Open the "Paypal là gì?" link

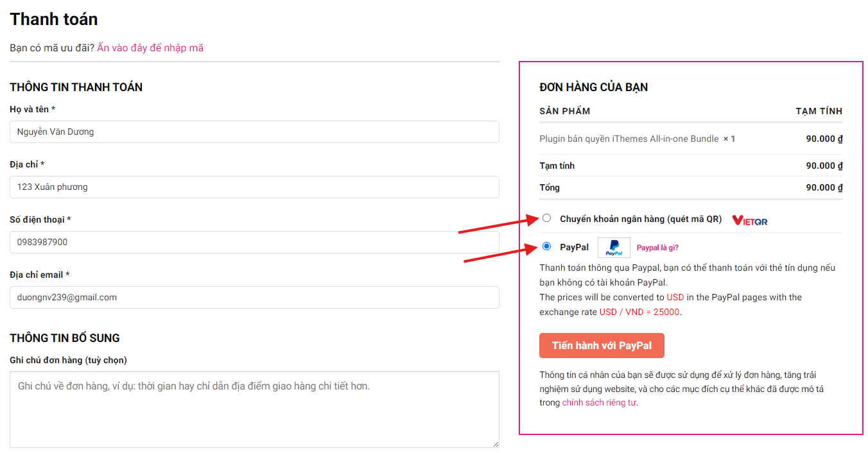[657, 248]
